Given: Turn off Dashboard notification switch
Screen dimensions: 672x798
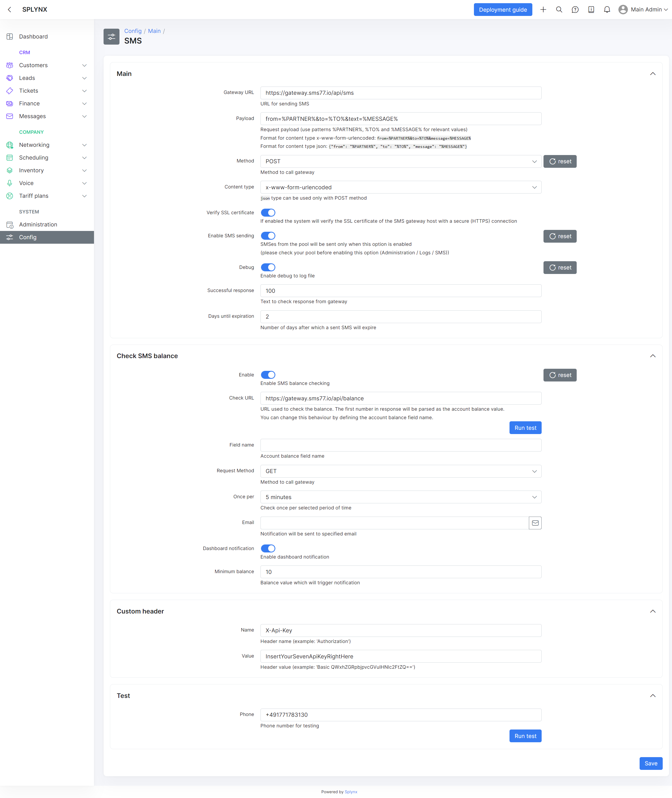Looking at the screenshot, I should click(x=268, y=548).
